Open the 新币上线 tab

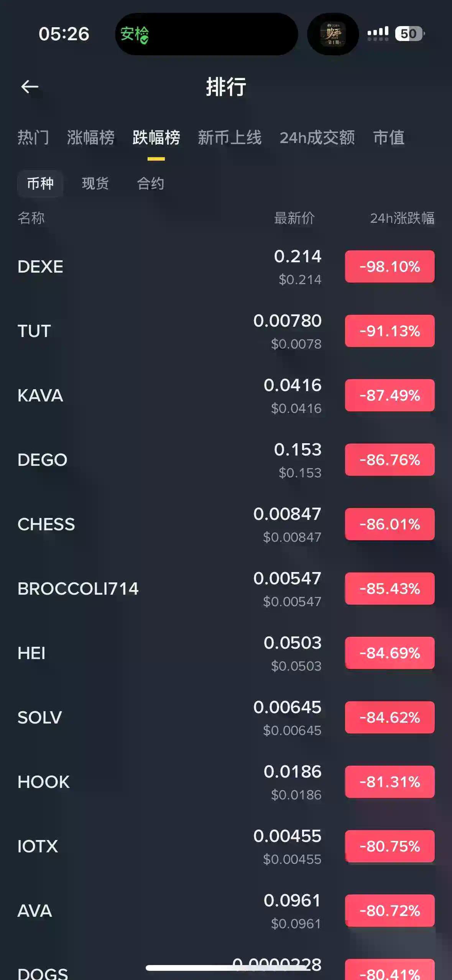(x=230, y=138)
